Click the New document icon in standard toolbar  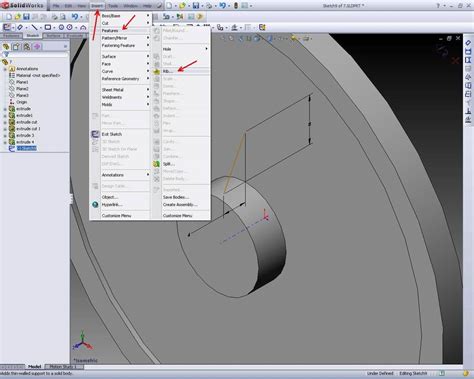point(9,16)
